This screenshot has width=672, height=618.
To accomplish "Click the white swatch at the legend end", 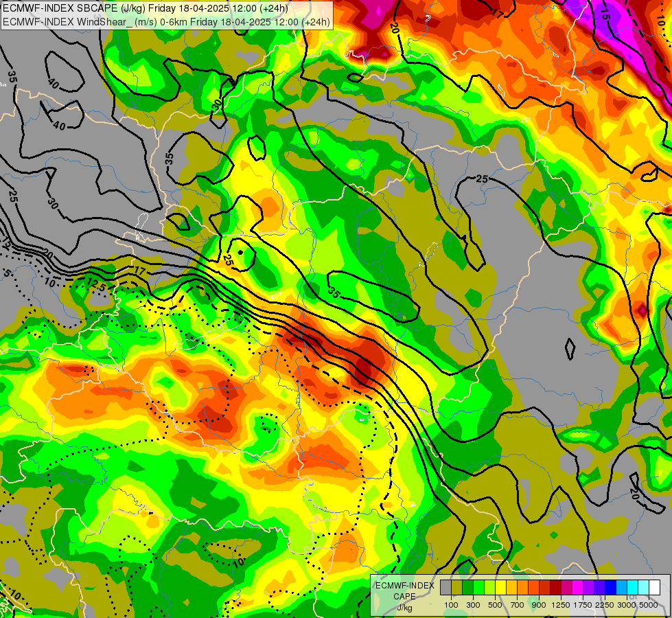I will pos(654,587).
